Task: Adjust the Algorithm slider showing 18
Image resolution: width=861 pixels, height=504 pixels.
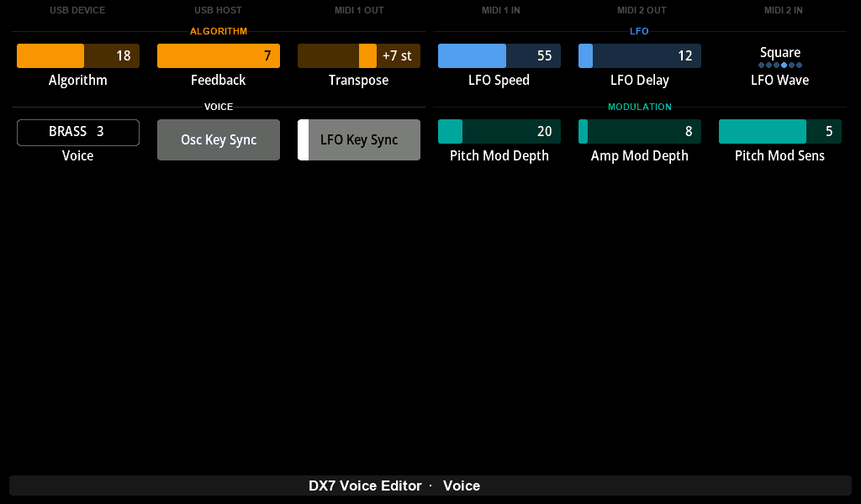Action: [78, 56]
